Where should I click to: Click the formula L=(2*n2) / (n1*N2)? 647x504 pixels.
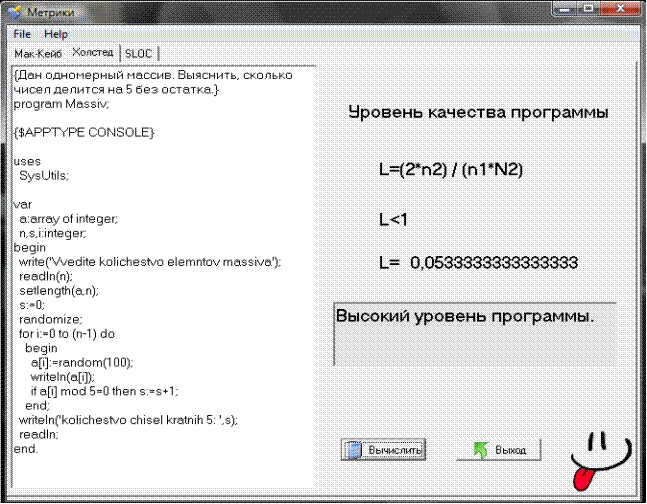pos(451,170)
